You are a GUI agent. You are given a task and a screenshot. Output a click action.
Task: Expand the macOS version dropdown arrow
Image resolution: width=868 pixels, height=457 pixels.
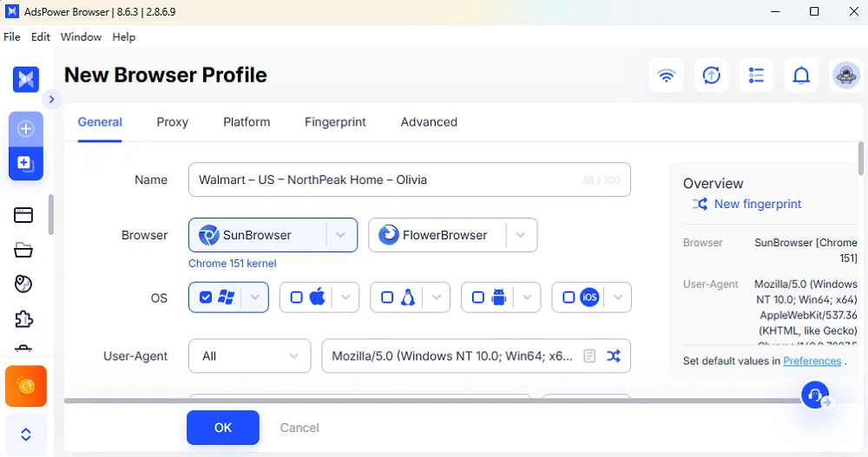tap(346, 297)
